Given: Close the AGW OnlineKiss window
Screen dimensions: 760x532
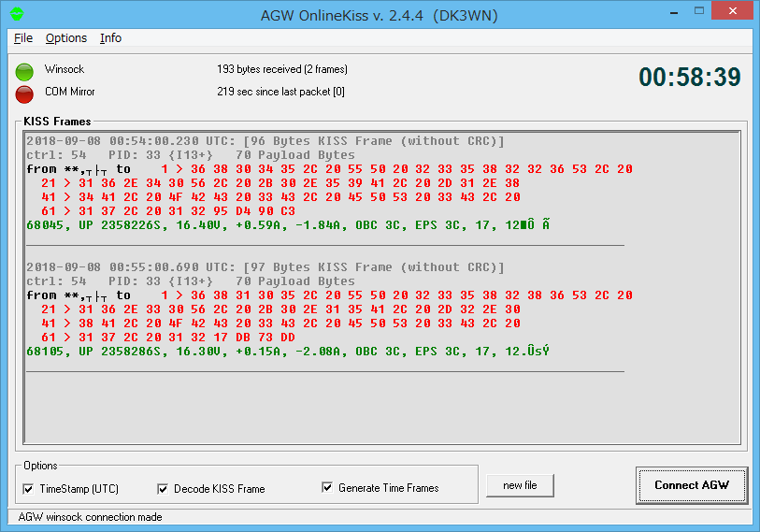Looking at the screenshot, I should pos(732,10).
